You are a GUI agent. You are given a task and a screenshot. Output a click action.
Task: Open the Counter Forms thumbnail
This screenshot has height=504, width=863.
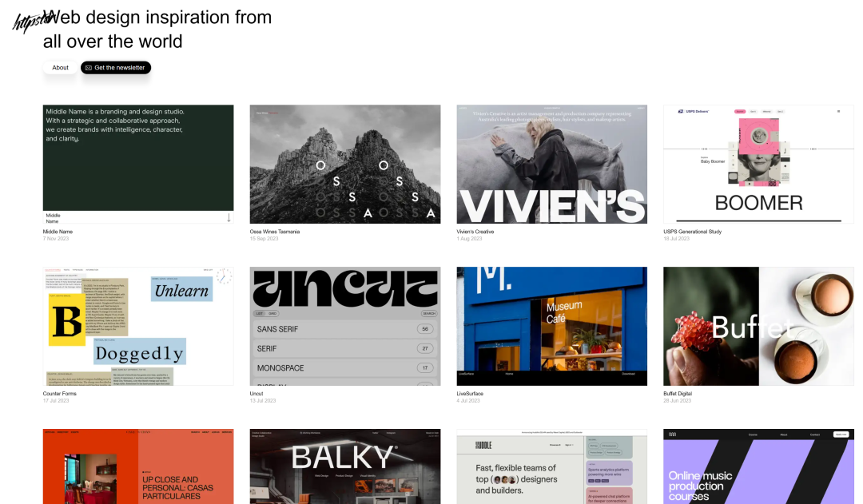pos(138,326)
